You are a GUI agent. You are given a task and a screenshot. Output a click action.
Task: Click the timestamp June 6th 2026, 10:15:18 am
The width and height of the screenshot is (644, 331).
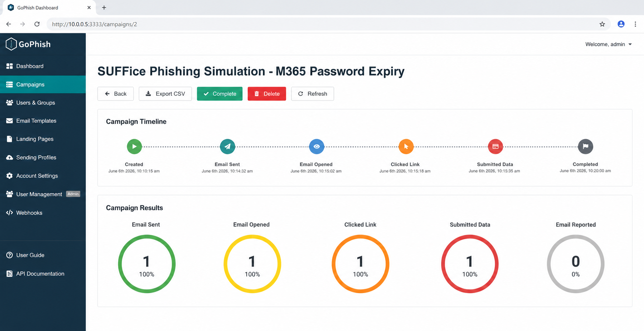point(405,171)
